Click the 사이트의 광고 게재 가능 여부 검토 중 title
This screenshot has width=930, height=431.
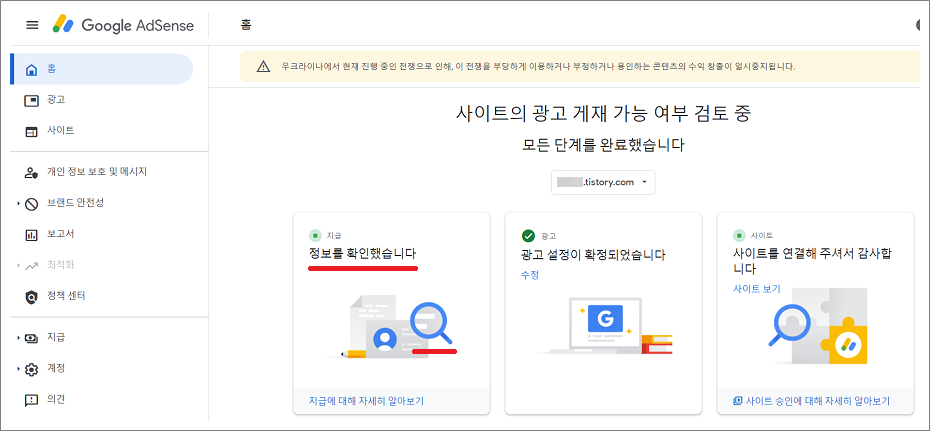(604, 113)
